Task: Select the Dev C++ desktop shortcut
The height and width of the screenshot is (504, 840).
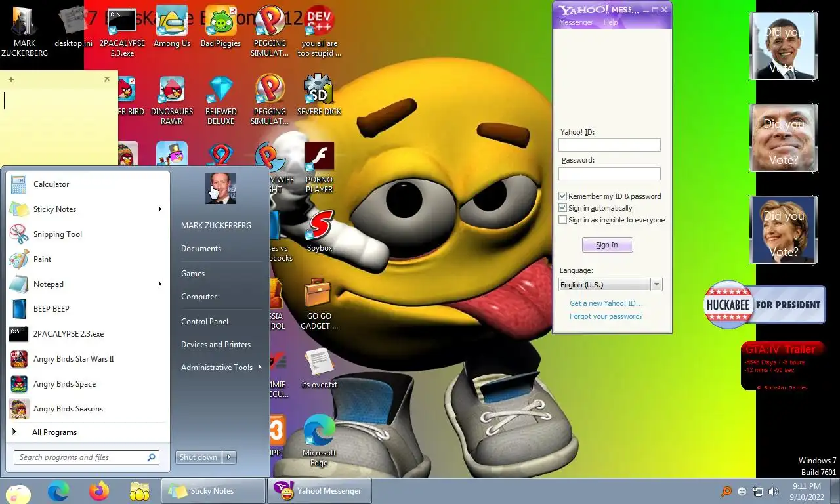Action: (x=319, y=31)
